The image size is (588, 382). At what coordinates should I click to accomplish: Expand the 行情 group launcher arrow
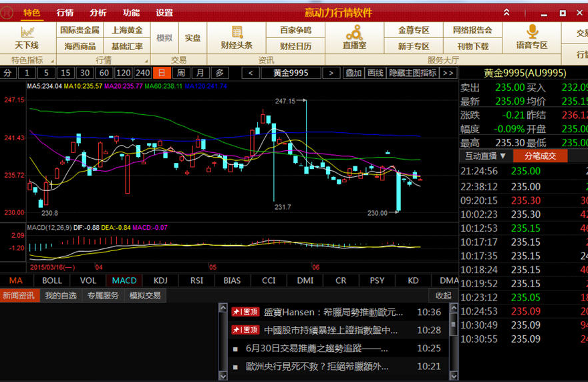tap(146, 61)
